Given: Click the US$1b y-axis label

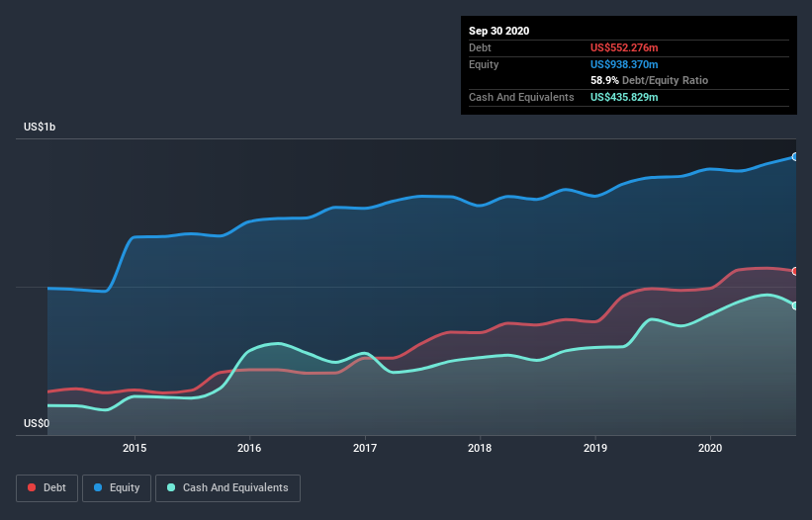Looking at the screenshot, I should [40, 127].
